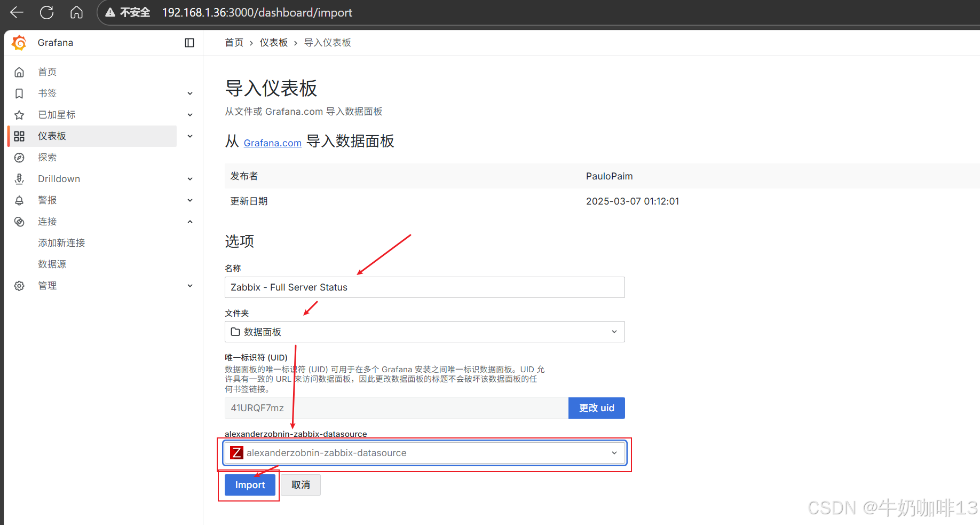This screenshot has height=525, width=980.
Task: Open 已加星标 in the sidebar menu
Action: [x=57, y=115]
